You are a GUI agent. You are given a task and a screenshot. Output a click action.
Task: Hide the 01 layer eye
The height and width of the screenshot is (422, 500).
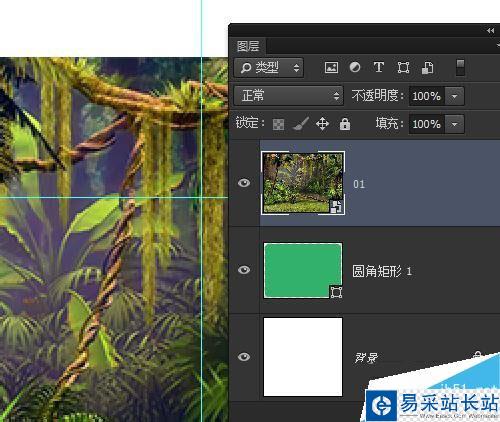(244, 183)
